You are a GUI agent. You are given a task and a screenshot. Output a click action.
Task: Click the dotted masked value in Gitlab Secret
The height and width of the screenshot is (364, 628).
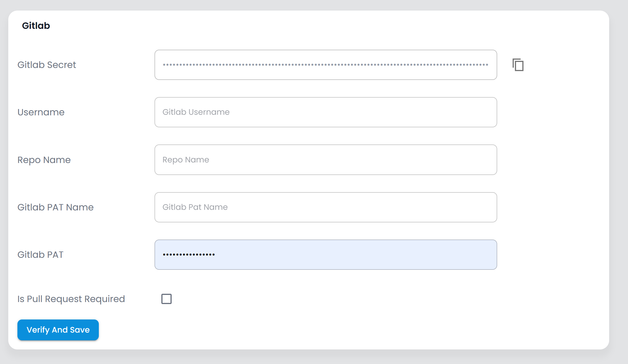(x=325, y=65)
